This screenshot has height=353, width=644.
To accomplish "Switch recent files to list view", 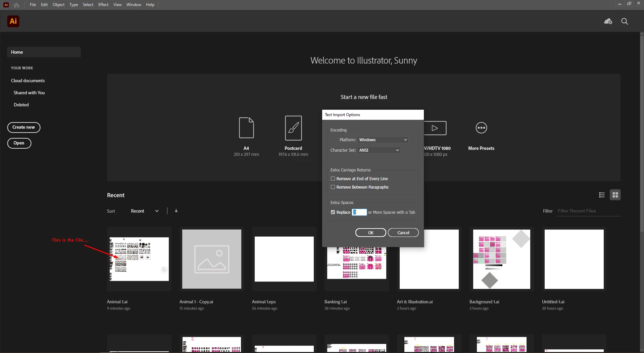I will click(x=602, y=195).
